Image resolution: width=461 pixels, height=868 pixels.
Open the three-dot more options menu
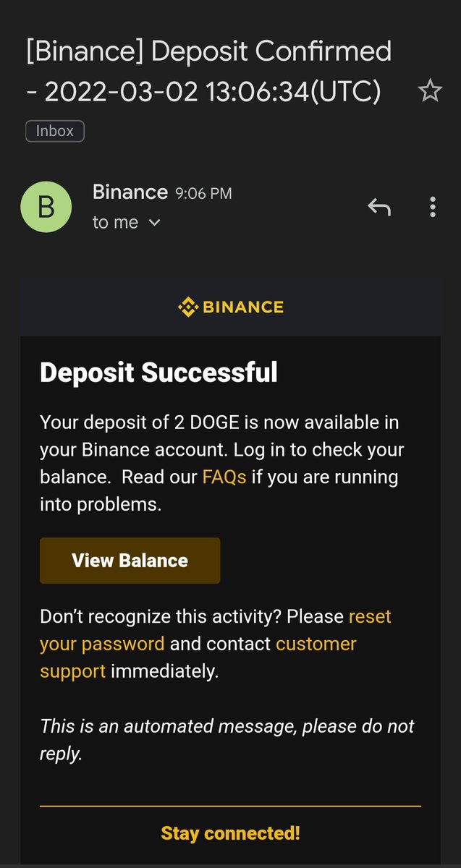click(432, 207)
